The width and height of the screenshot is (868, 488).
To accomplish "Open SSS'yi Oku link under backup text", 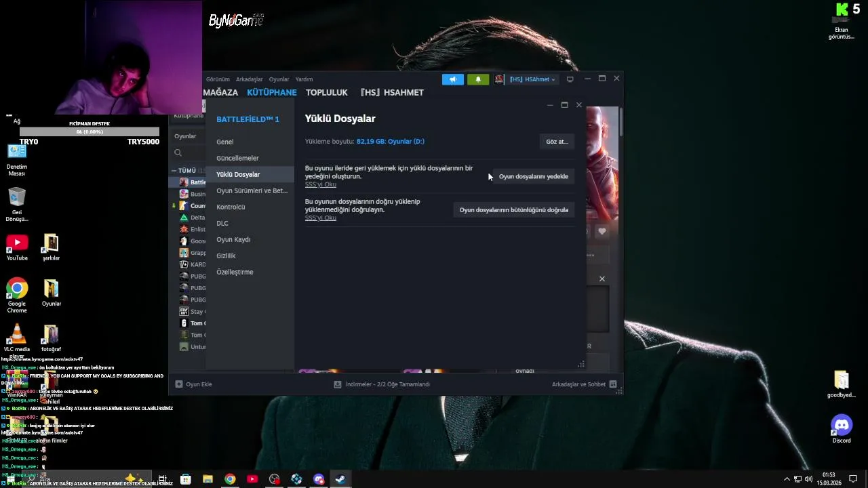I will [x=321, y=184].
